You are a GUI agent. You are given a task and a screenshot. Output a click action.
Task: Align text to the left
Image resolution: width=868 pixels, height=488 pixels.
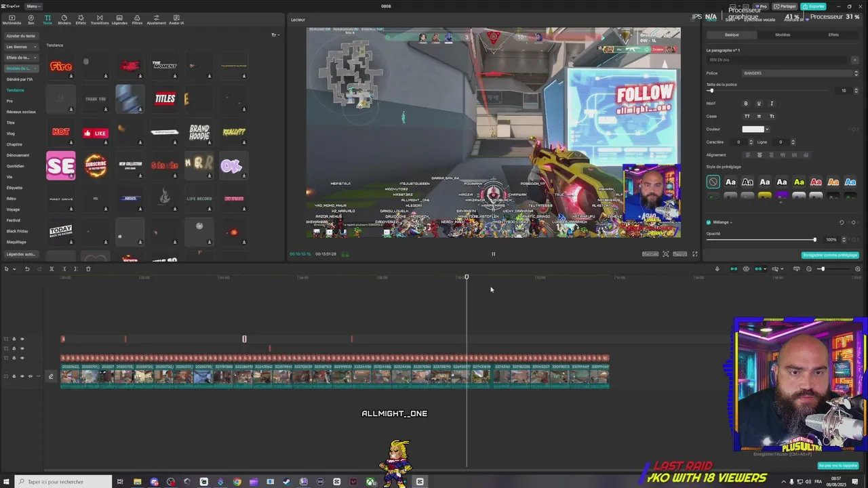(x=748, y=155)
